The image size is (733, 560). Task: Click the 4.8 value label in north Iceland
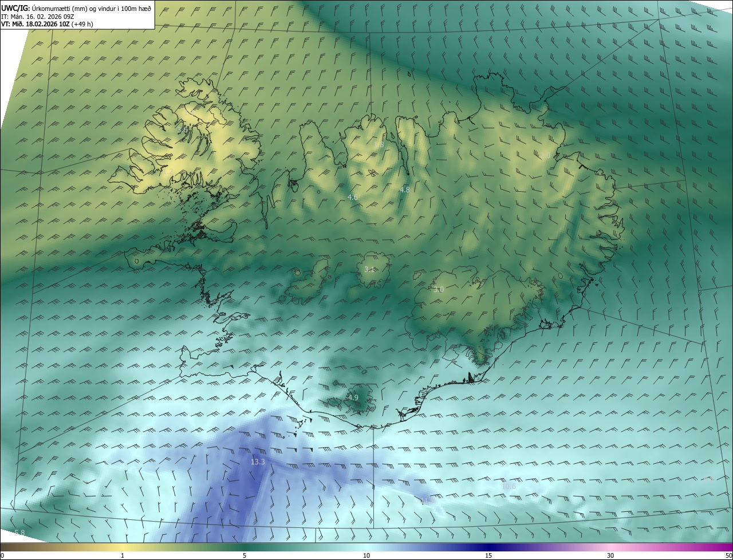[x=404, y=190]
